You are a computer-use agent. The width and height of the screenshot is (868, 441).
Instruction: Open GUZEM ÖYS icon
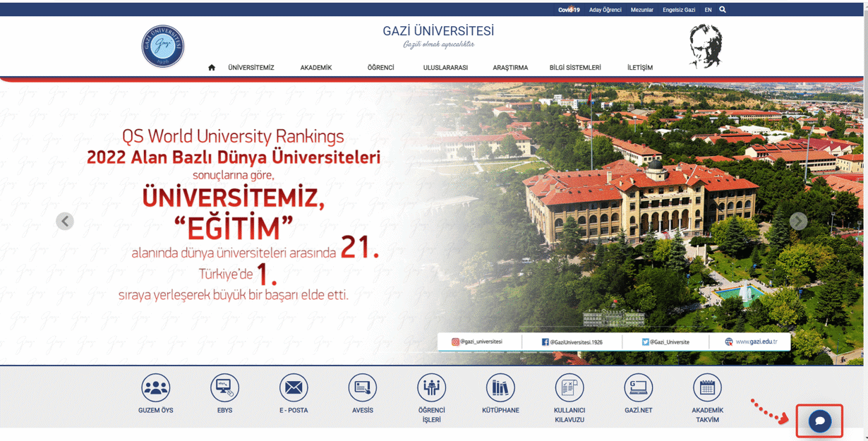(x=156, y=387)
